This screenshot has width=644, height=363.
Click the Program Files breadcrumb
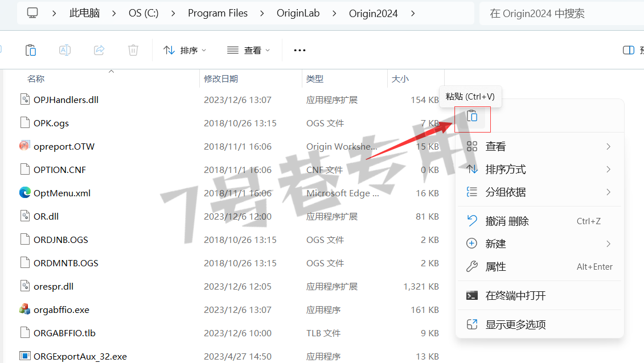click(218, 13)
